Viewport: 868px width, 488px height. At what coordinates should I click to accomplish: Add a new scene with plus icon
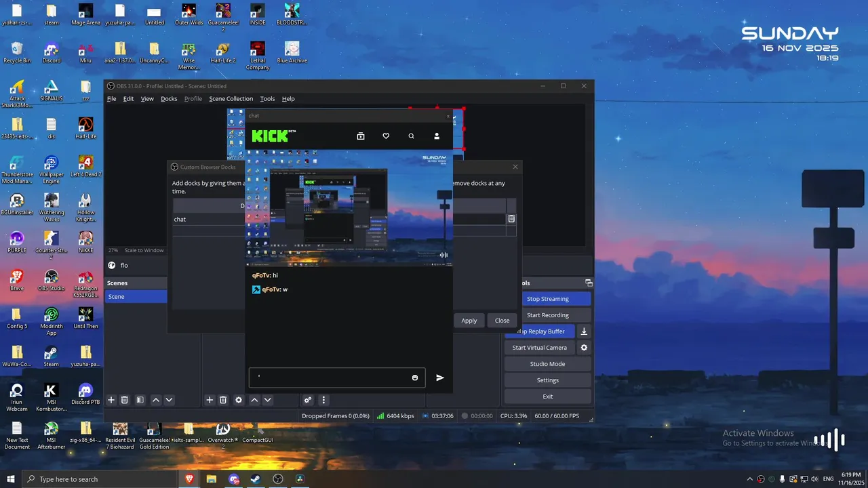pos(111,400)
